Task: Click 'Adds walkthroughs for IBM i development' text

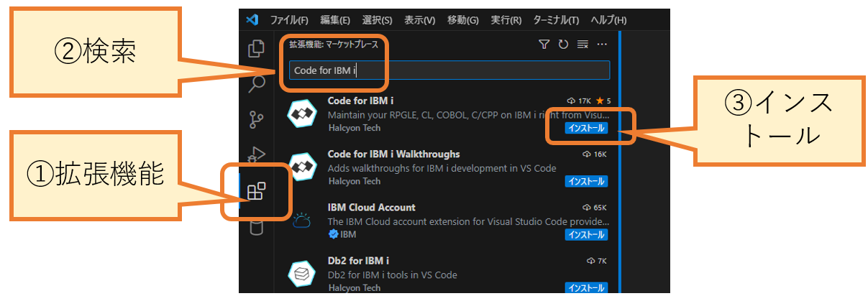Action: [x=442, y=168]
